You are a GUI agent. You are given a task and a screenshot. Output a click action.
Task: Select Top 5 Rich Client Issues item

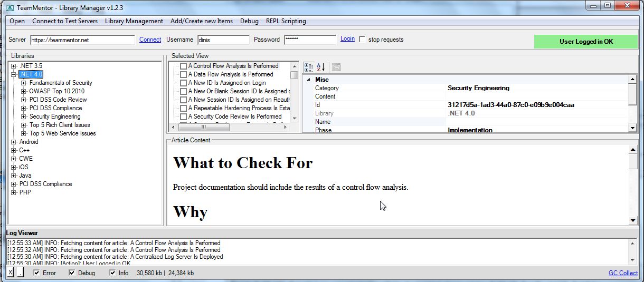pyautogui.click(x=60, y=125)
